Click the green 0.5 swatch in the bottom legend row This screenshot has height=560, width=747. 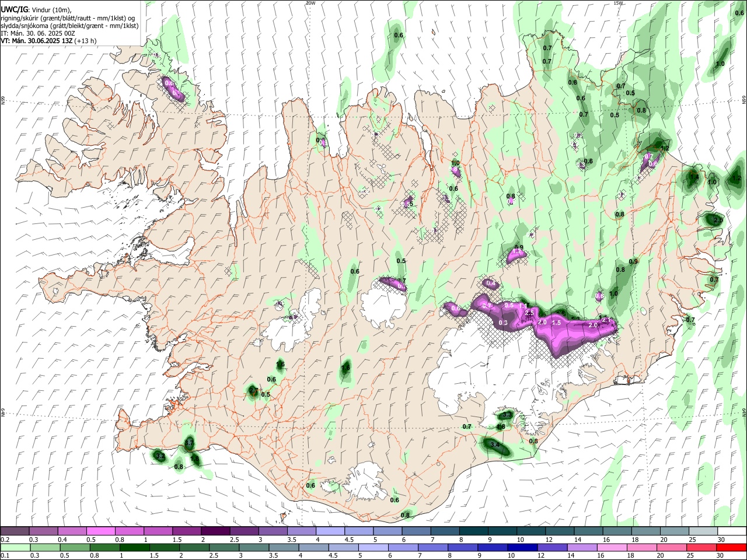point(74,547)
